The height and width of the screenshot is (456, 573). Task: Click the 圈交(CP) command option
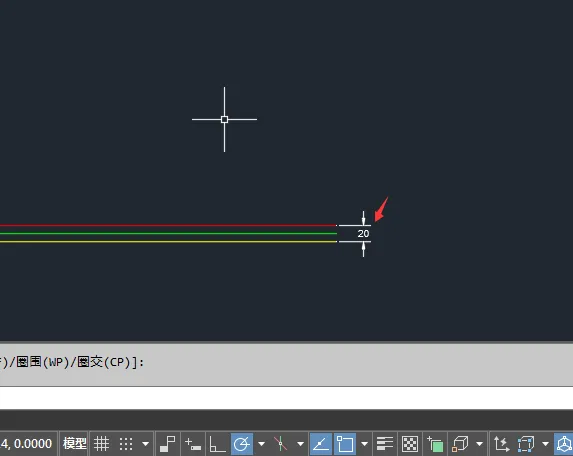105,362
